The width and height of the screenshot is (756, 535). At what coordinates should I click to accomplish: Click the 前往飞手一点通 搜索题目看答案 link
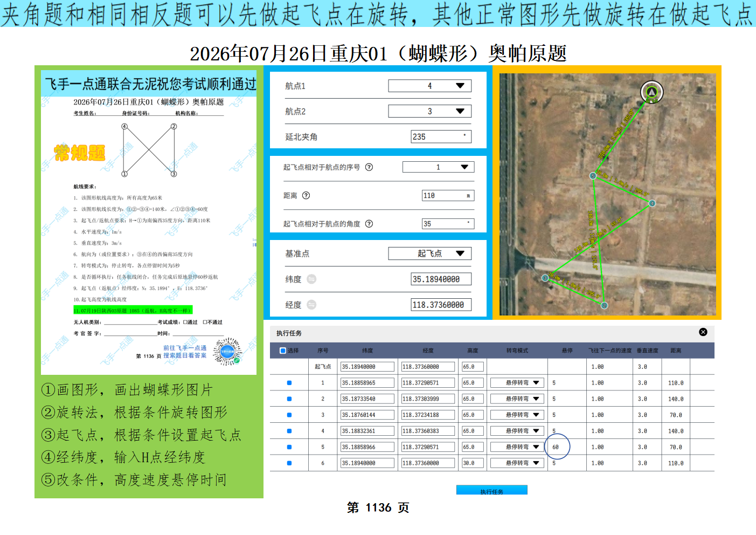coord(185,352)
